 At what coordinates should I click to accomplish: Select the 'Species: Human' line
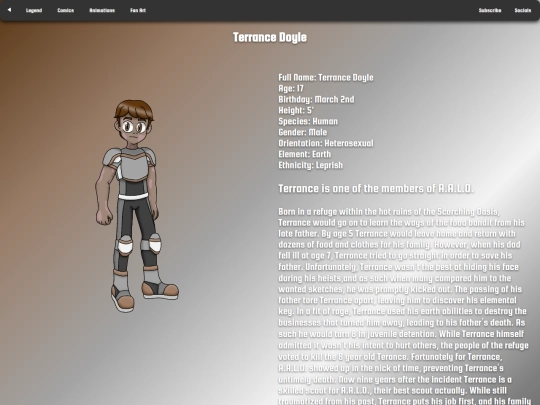(x=308, y=122)
